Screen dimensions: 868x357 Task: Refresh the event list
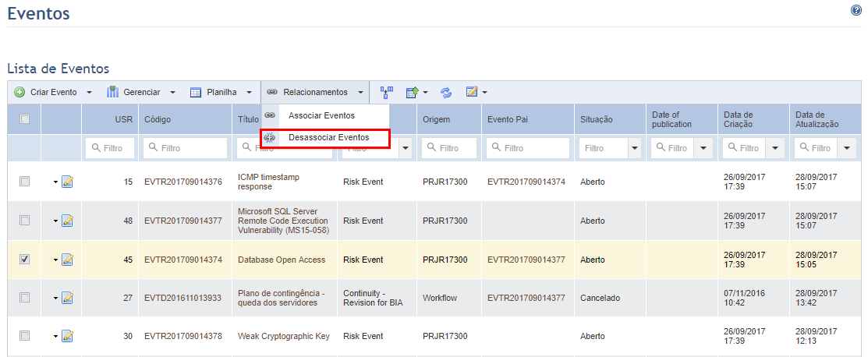click(446, 93)
